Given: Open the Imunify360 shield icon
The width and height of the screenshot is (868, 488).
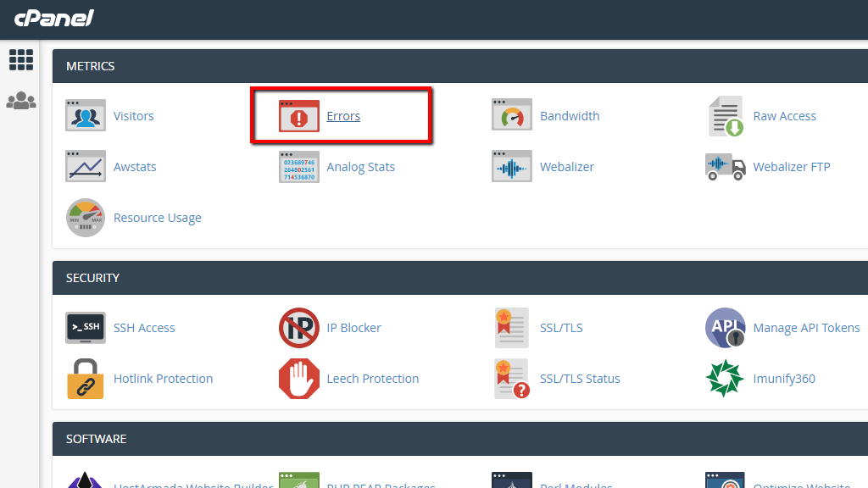Looking at the screenshot, I should coord(726,378).
